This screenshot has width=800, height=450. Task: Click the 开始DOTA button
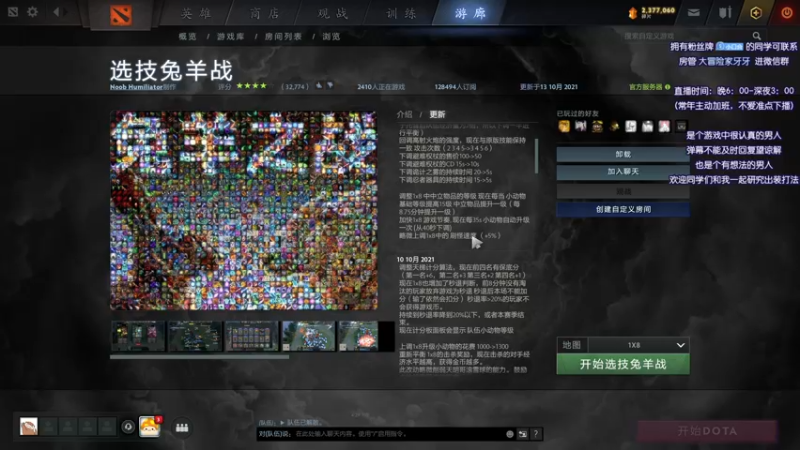click(707, 431)
